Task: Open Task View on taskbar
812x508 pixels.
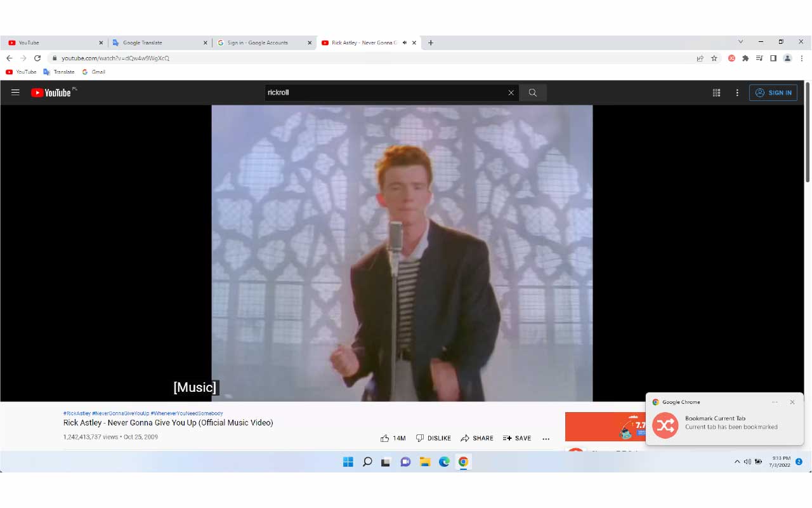Action: click(x=386, y=462)
